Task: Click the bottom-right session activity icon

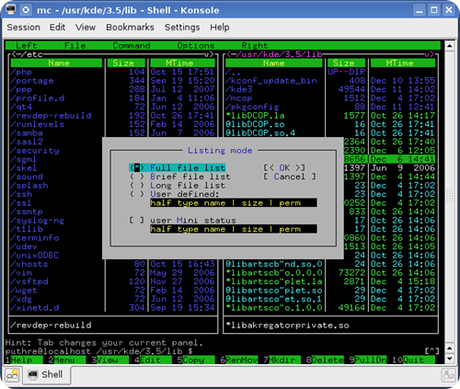Action: (448, 375)
